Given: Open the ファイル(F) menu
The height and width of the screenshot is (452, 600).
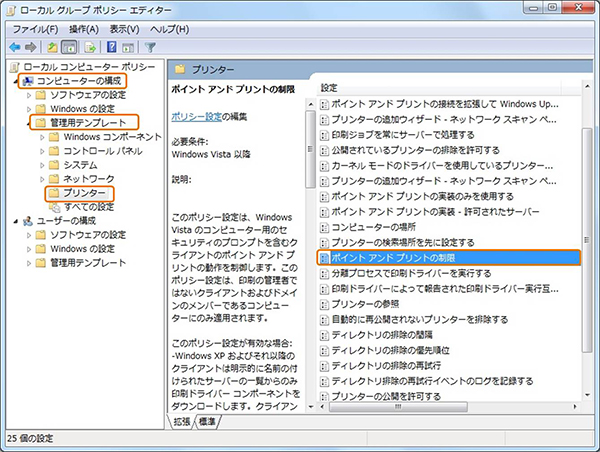Looking at the screenshot, I should 37,29.
